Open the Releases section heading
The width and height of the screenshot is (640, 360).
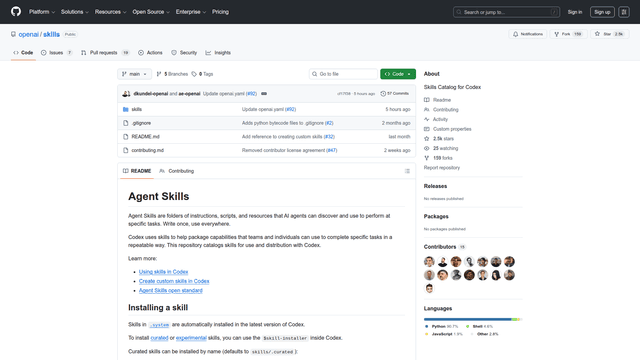(435, 186)
